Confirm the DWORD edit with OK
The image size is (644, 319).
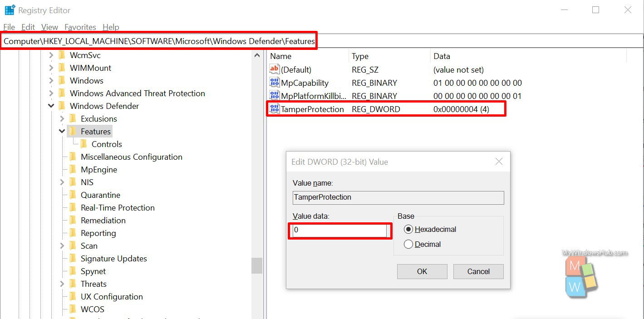tap(422, 271)
